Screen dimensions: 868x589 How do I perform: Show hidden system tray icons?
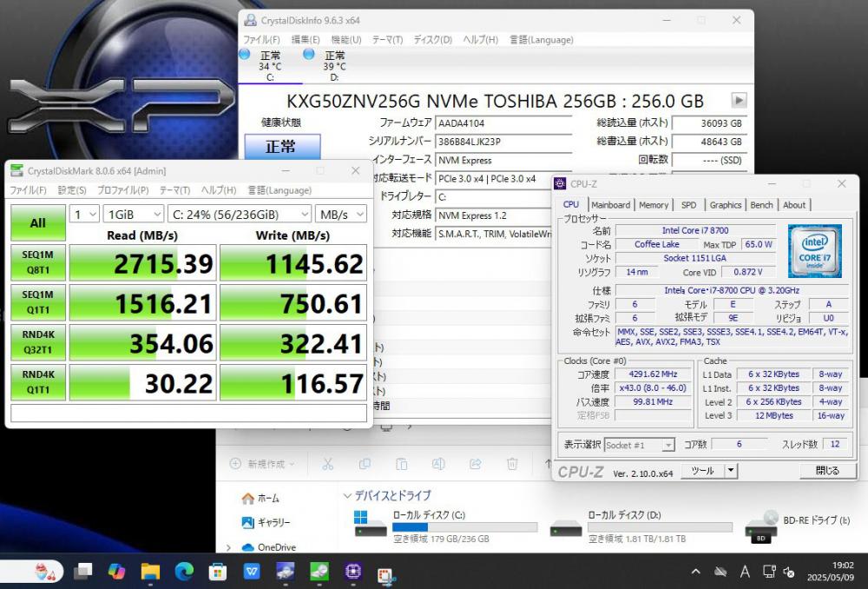tap(696, 572)
